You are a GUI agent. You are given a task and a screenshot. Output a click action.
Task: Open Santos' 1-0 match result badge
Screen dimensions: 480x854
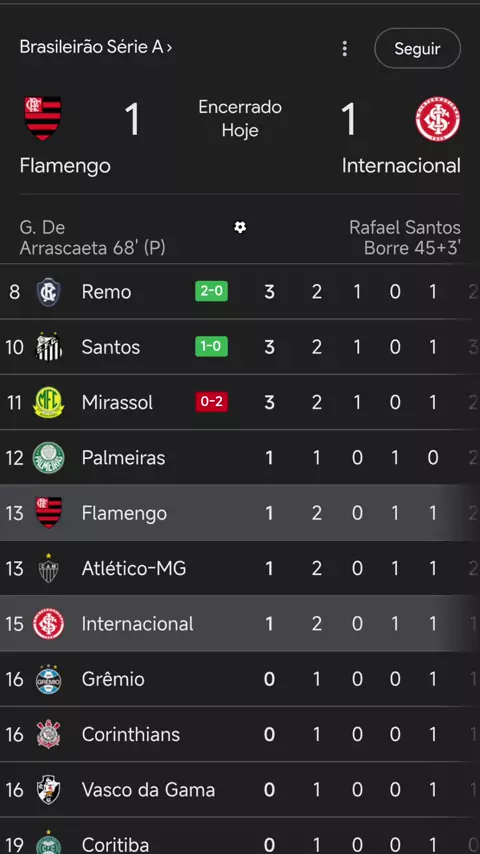(x=211, y=346)
